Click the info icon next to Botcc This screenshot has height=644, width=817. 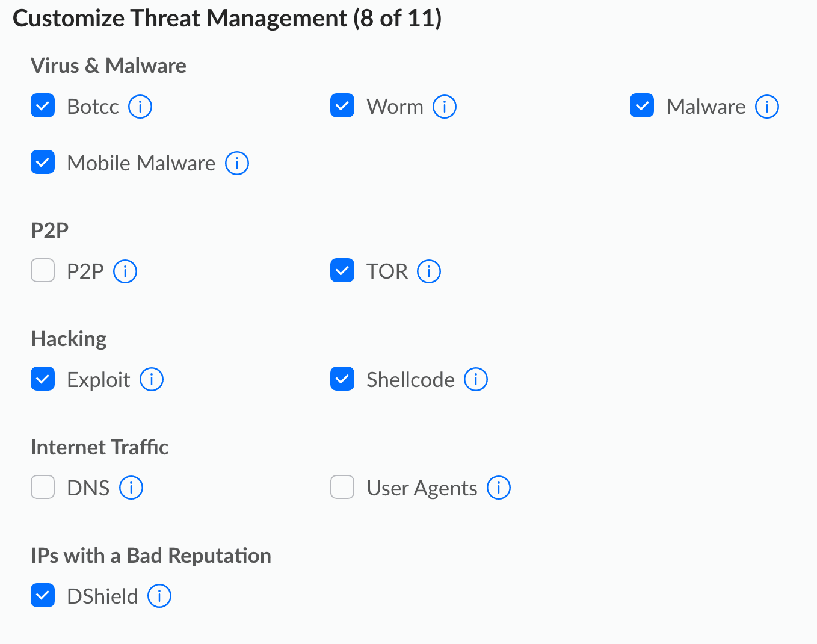click(140, 107)
